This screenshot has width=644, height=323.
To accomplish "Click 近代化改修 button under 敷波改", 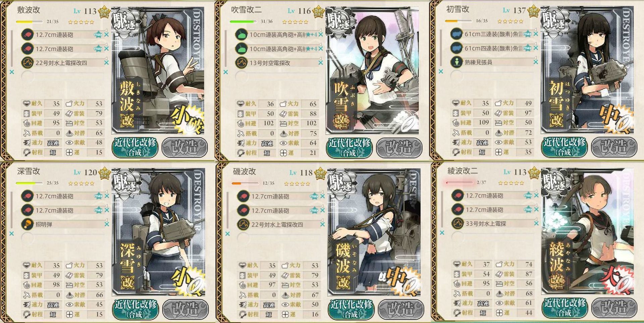I will tap(135, 147).
